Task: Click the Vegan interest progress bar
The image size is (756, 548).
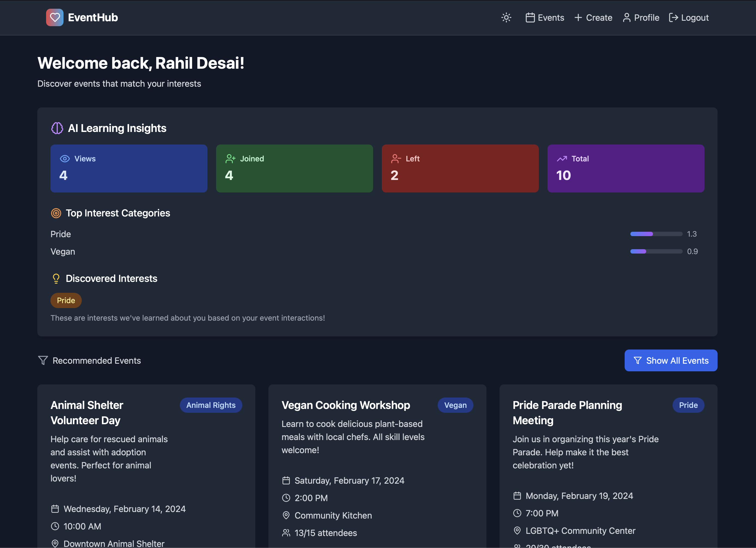Action: [656, 251]
